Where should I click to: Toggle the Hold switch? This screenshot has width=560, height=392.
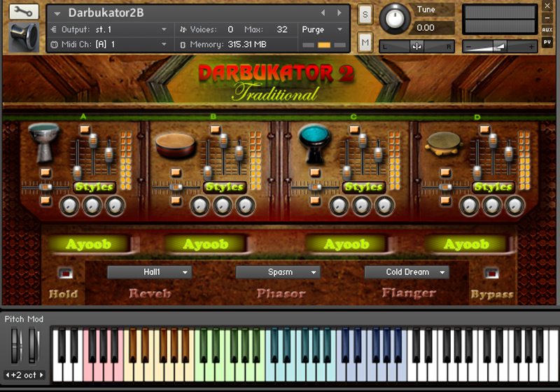(x=65, y=274)
